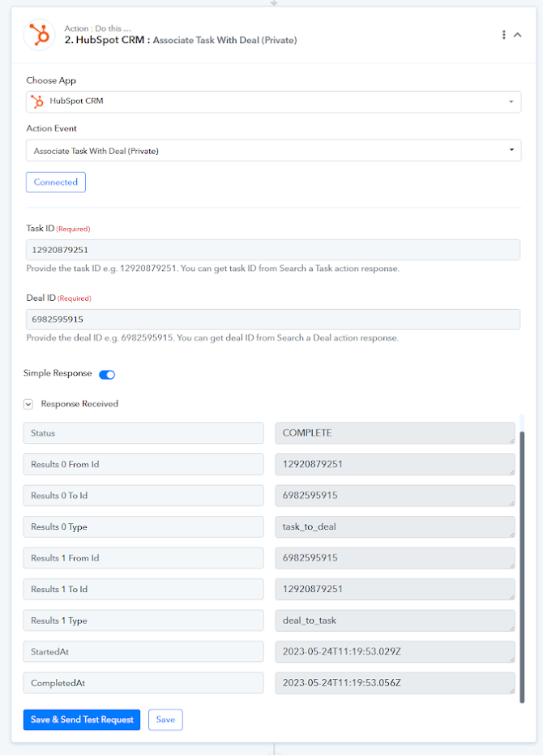Click the HubSpot logo in the action header
Image resolution: width=543 pixels, height=756 pixels.
(x=39, y=35)
